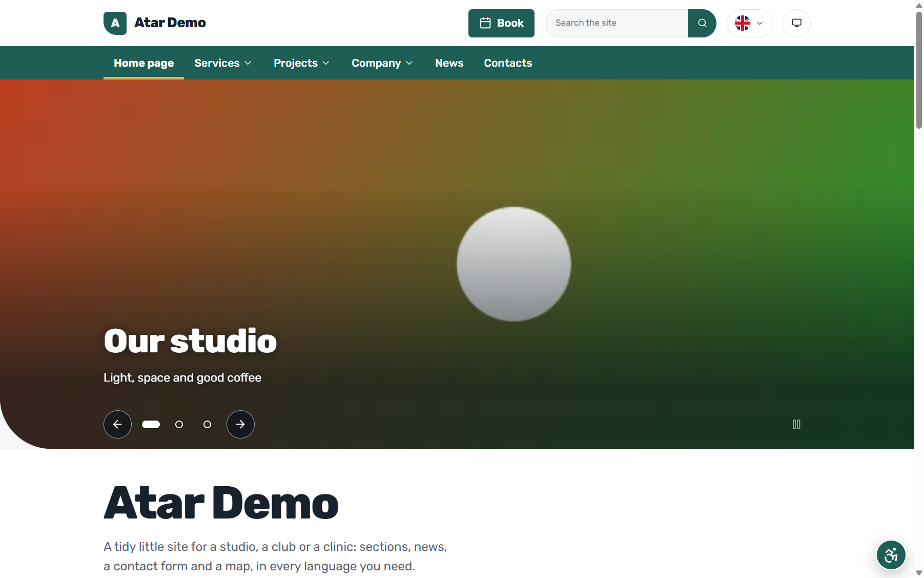The width and height of the screenshot is (924, 578).
Task: Toggle the display theme monitor icon
Action: point(796,23)
